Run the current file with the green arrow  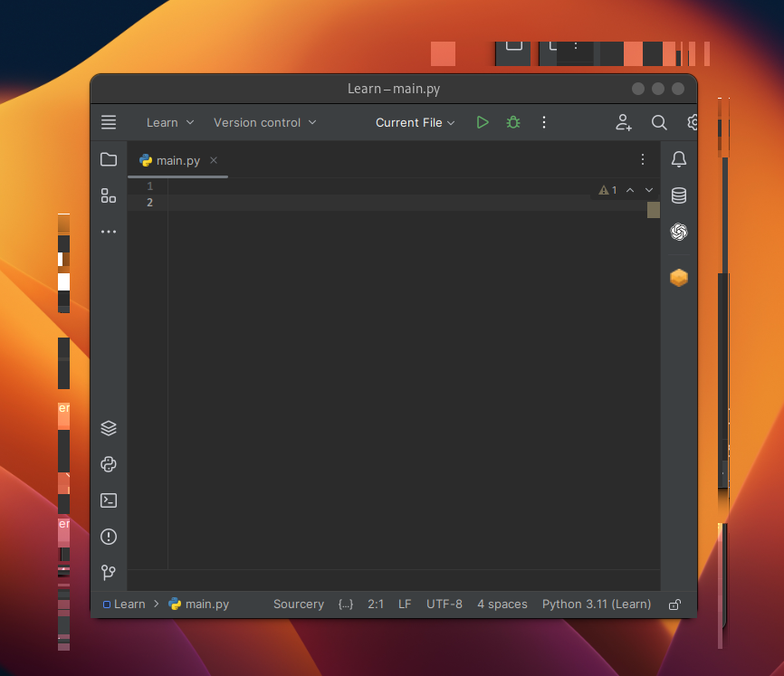coord(482,122)
